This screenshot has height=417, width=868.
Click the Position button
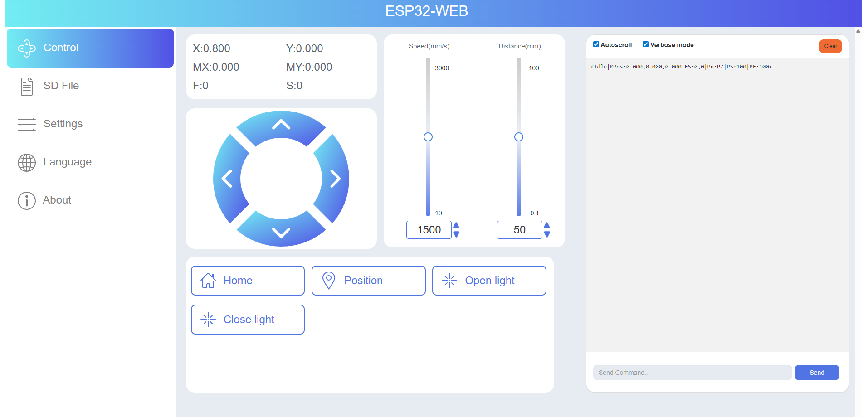pyautogui.click(x=369, y=281)
